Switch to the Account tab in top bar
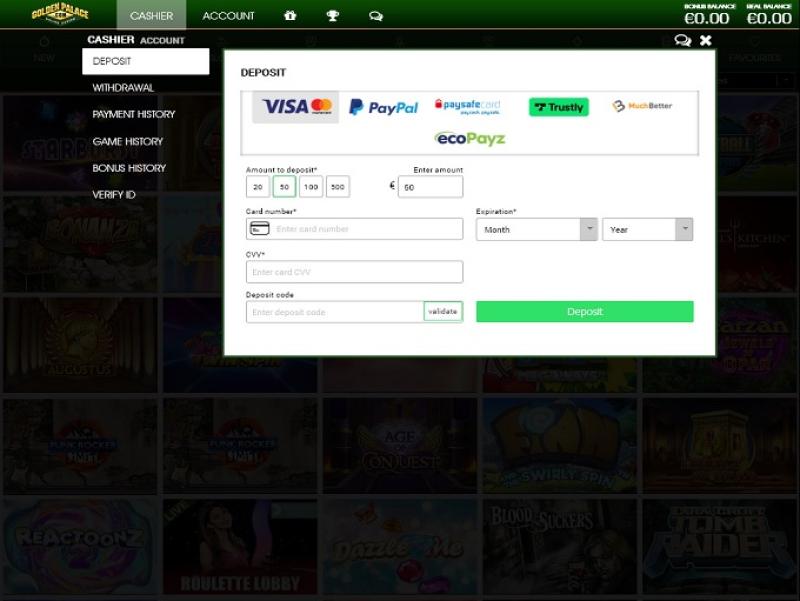 coord(228,16)
